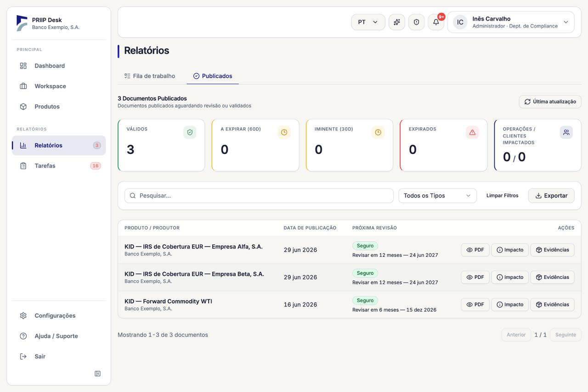Click Revisar em 6 meses — 15 dez 2026

click(394, 310)
